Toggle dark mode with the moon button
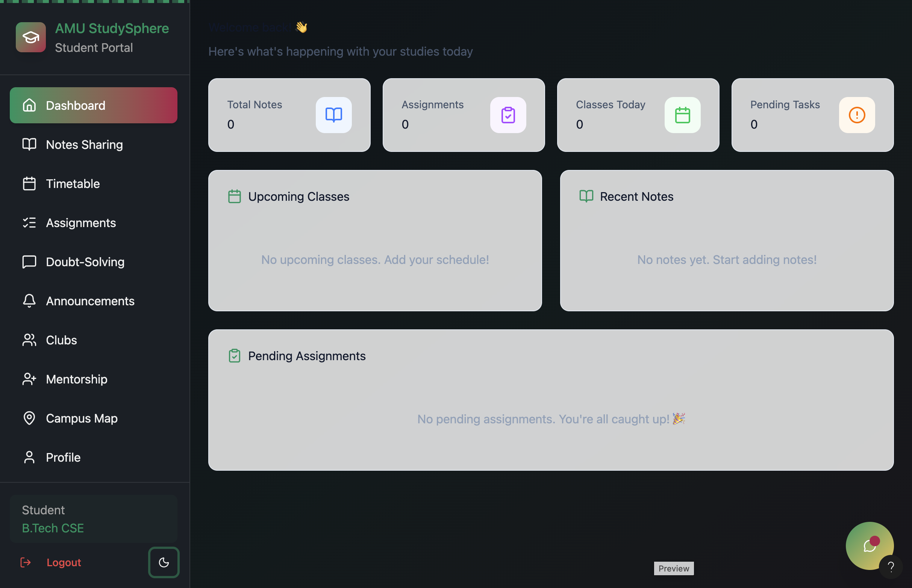This screenshot has width=912, height=588. pyautogui.click(x=164, y=562)
